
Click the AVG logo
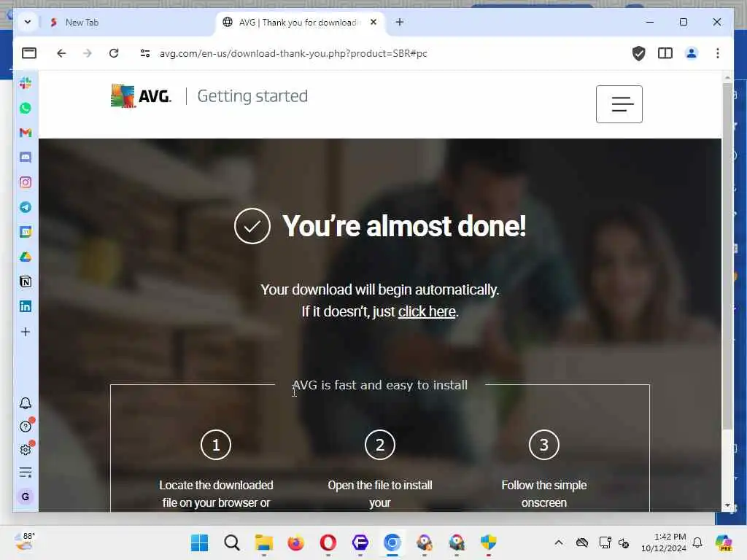click(141, 96)
